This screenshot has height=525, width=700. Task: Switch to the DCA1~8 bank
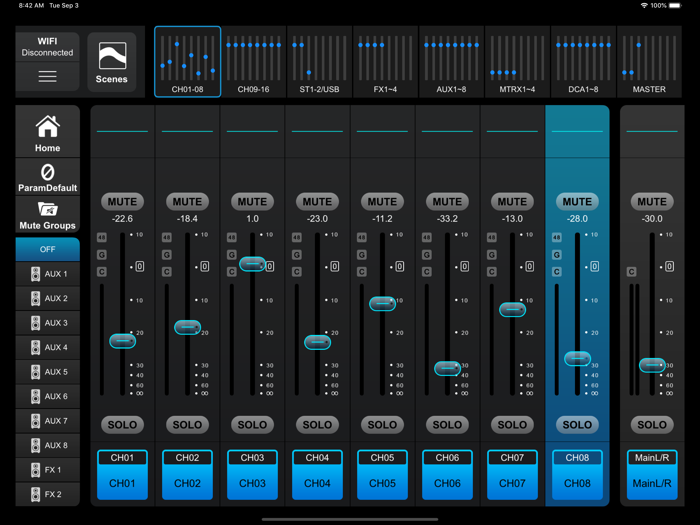tap(583, 62)
